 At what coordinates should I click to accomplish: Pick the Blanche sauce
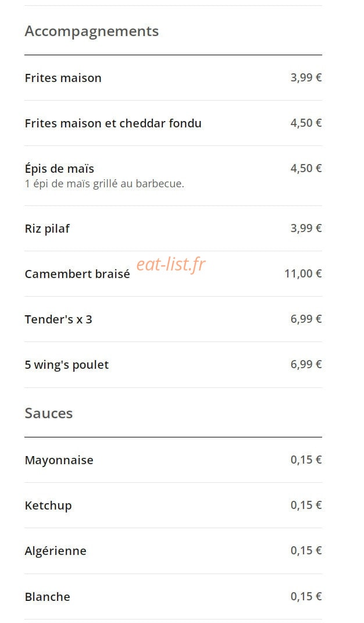pyautogui.click(x=47, y=597)
